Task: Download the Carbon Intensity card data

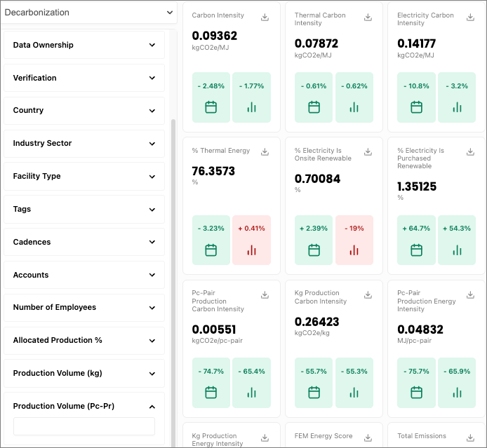Action: pos(265,17)
